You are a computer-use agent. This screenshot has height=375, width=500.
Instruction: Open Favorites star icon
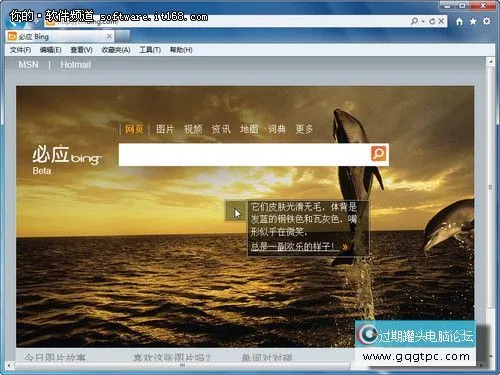coord(473,21)
